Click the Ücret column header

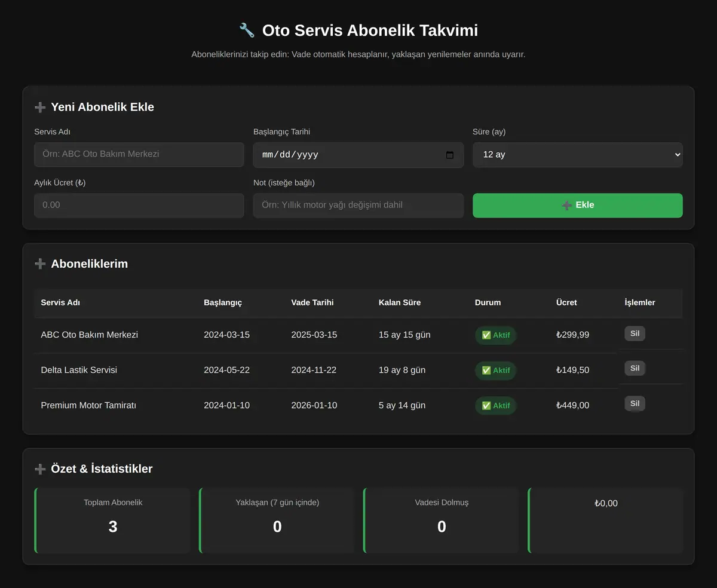tap(566, 302)
